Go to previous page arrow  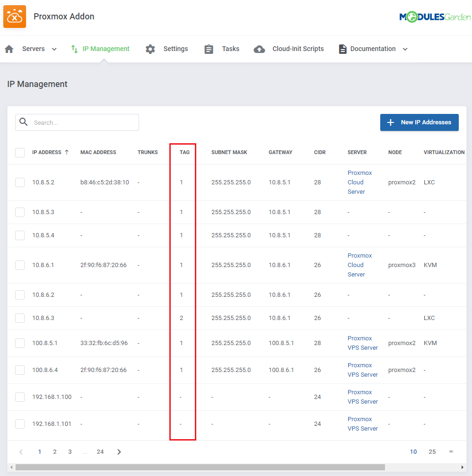pos(21,452)
